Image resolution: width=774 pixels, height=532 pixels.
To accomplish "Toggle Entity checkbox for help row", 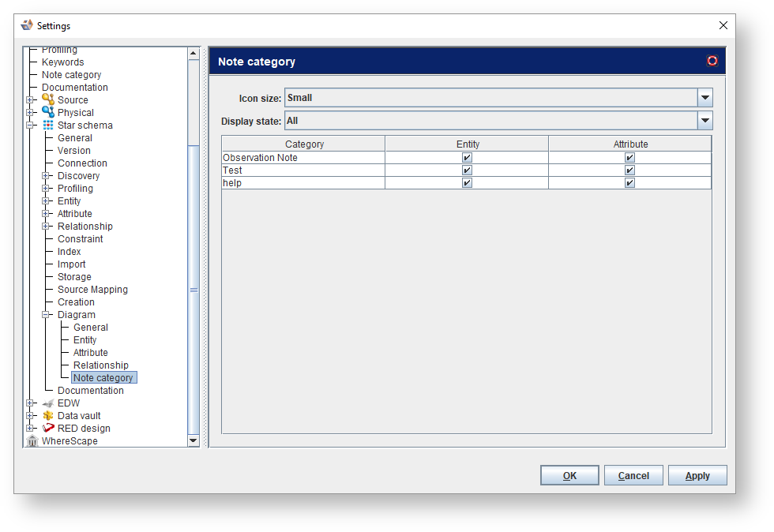I will pyautogui.click(x=467, y=182).
